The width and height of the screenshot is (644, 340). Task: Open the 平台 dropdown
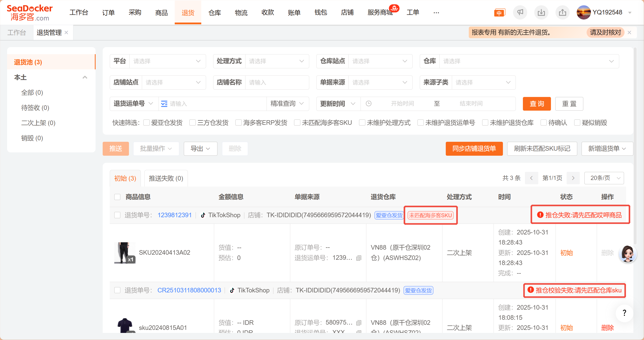(167, 61)
